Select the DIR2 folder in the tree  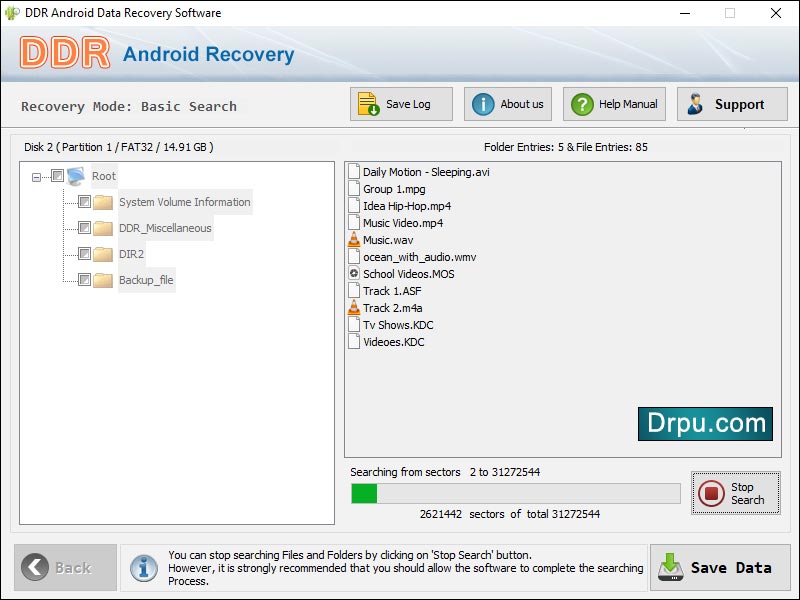coord(133,254)
